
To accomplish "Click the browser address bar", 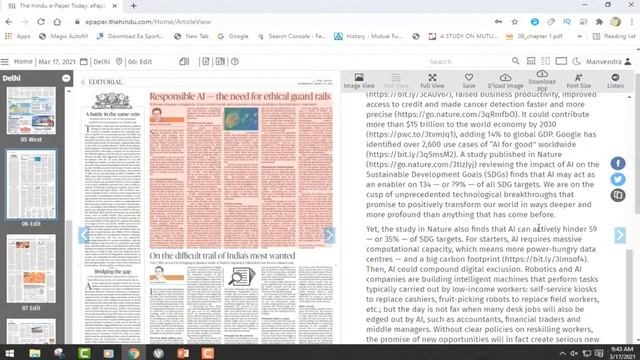I will pos(282,22).
